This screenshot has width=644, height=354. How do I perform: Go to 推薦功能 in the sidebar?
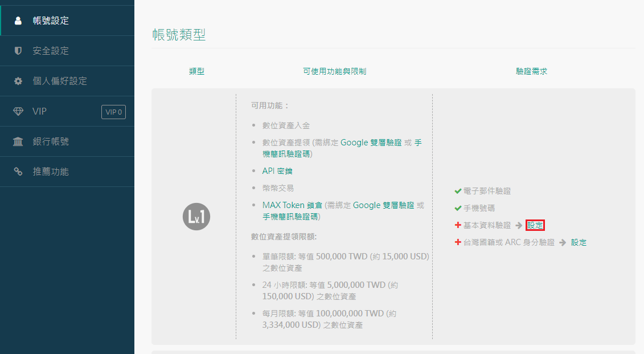point(51,172)
